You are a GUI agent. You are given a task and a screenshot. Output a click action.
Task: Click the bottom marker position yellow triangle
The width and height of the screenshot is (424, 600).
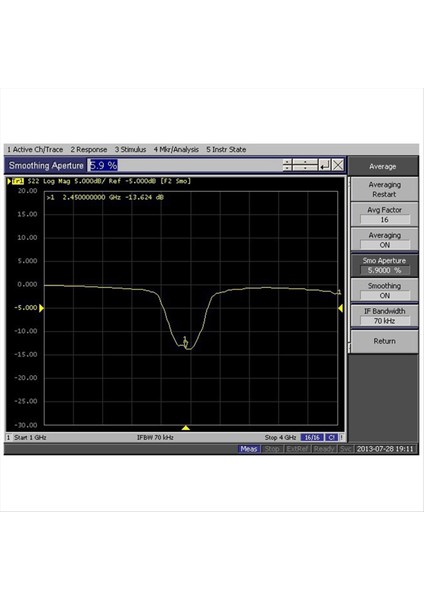(186, 428)
